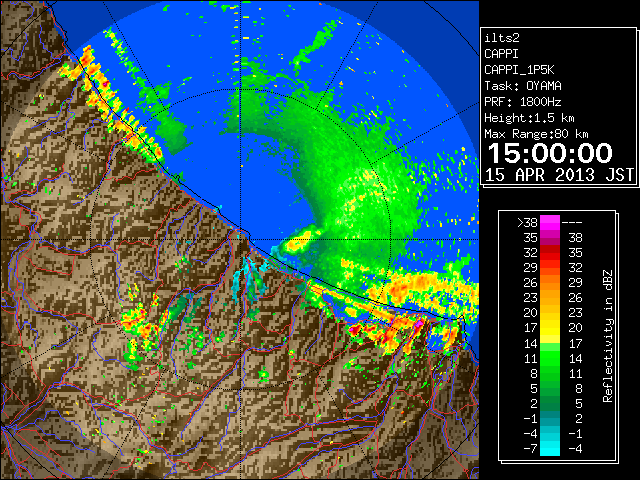This screenshot has height=480, width=640.
Task: Click the 'PRF: 1800Hz' line
Action: tap(522, 102)
